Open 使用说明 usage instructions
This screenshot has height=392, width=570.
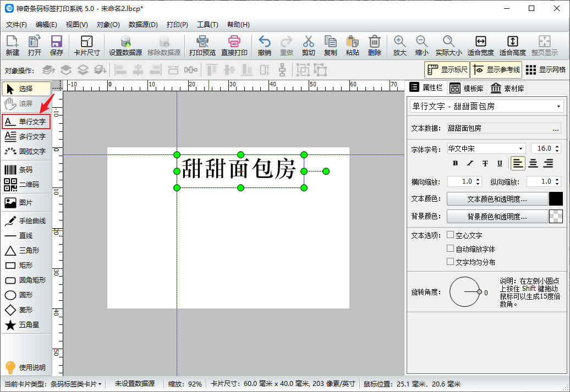(26, 367)
